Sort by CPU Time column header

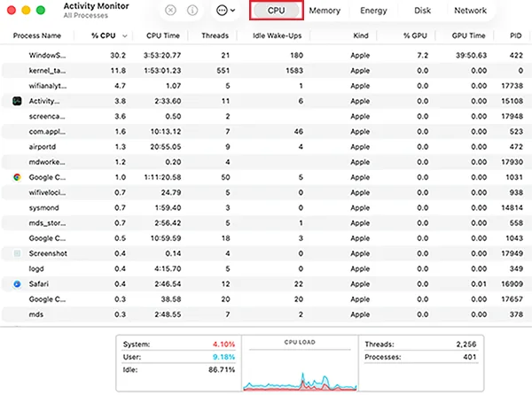coord(163,35)
